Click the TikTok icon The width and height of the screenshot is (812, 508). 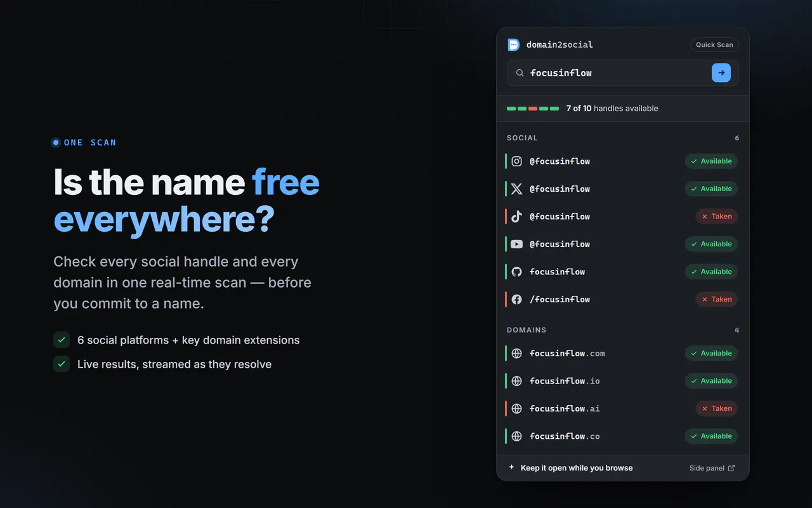517,217
